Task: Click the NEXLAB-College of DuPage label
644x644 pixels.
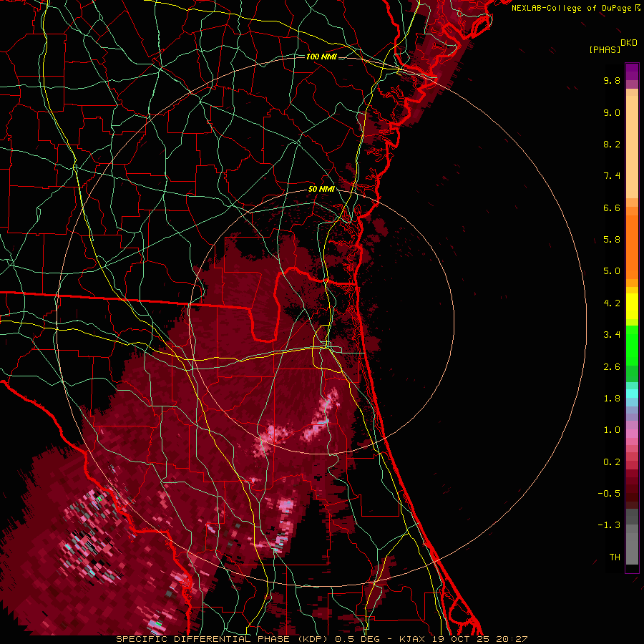Action: pyautogui.click(x=571, y=8)
